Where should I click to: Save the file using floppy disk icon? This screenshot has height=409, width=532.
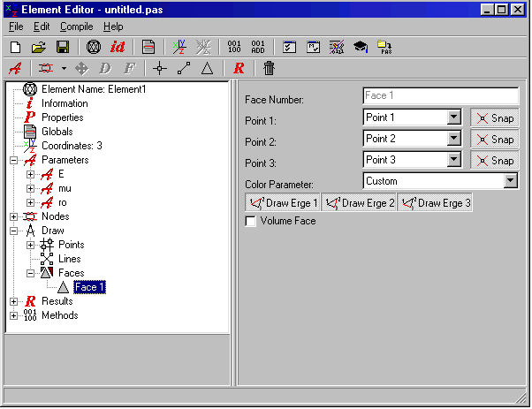pyautogui.click(x=63, y=46)
